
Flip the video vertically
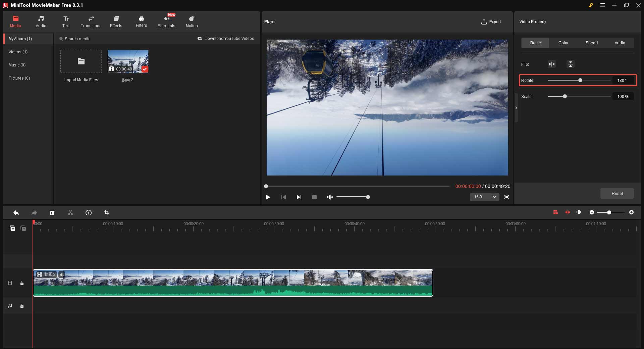tap(571, 64)
